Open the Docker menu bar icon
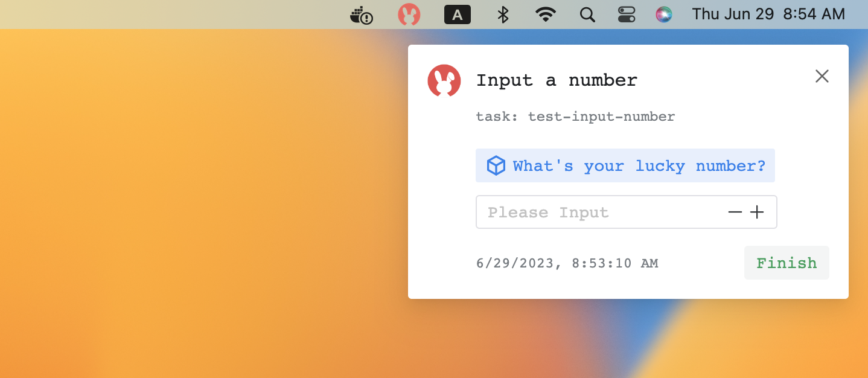The width and height of the screenshot is (868, 378). 362,14
